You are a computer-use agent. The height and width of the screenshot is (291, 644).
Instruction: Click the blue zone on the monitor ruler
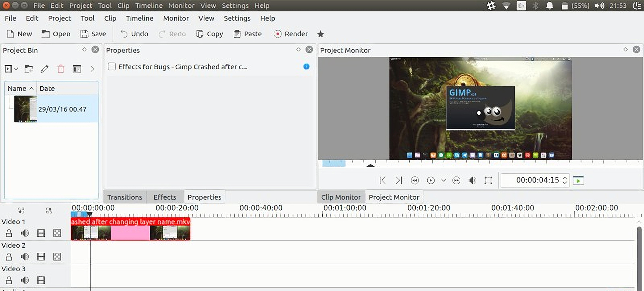click(334, 163)
